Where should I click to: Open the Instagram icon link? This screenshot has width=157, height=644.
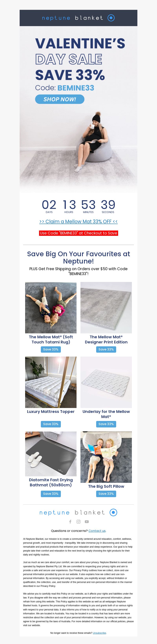click(x=78, y=521)
